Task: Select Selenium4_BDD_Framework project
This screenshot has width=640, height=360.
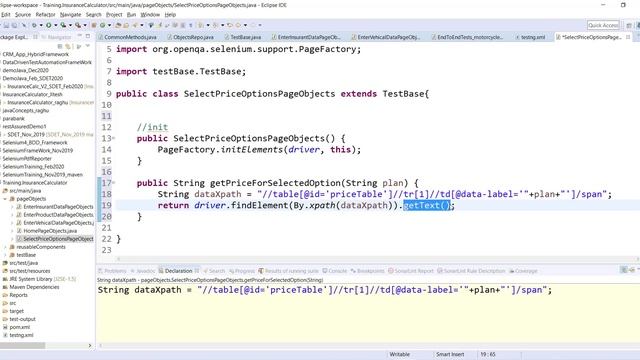Action: [35, 142]
